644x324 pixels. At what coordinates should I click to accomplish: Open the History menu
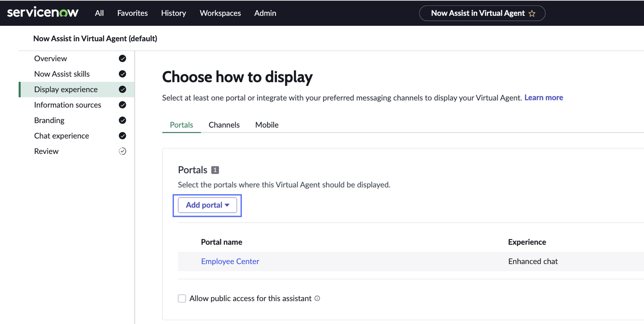[x=173, y=13]
